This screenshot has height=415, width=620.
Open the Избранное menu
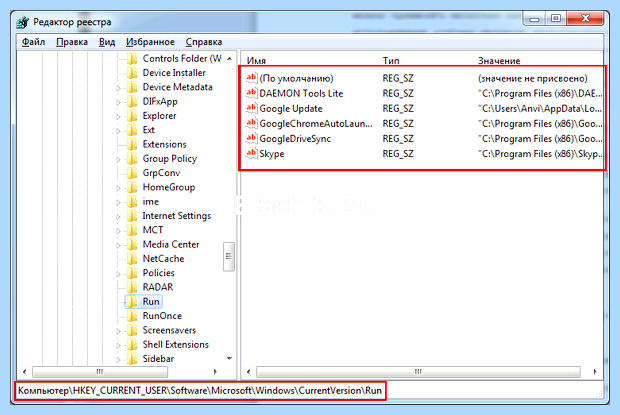click(150, 42)
